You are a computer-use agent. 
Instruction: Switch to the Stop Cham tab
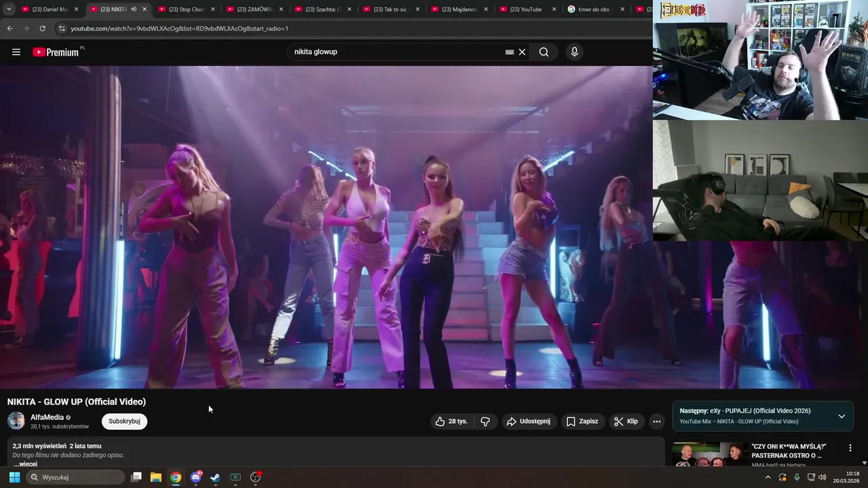(x=186, y=9)
